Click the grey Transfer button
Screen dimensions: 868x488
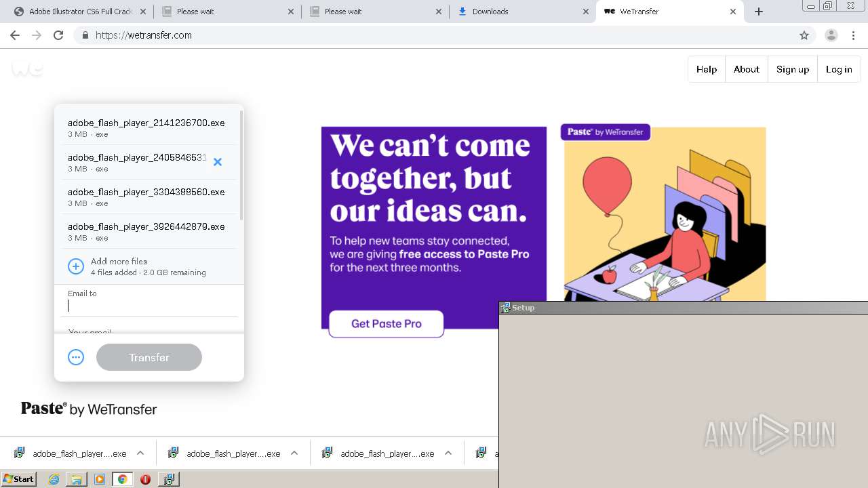coord(149,357)
